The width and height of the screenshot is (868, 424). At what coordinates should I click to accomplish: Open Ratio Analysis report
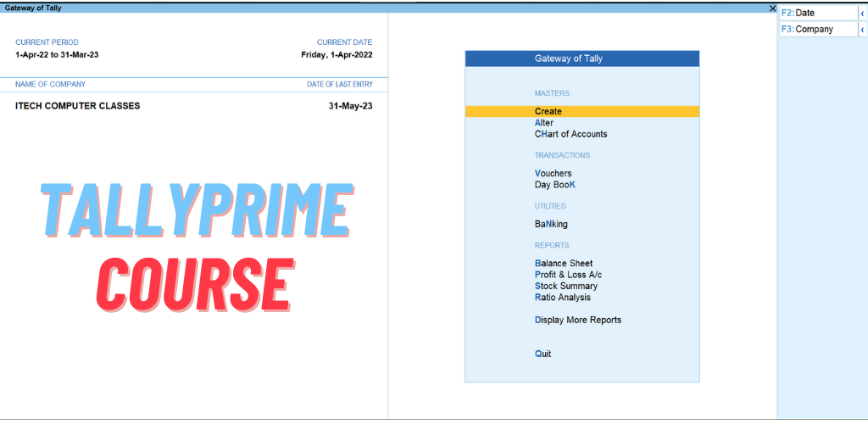[x=563, y=298]
